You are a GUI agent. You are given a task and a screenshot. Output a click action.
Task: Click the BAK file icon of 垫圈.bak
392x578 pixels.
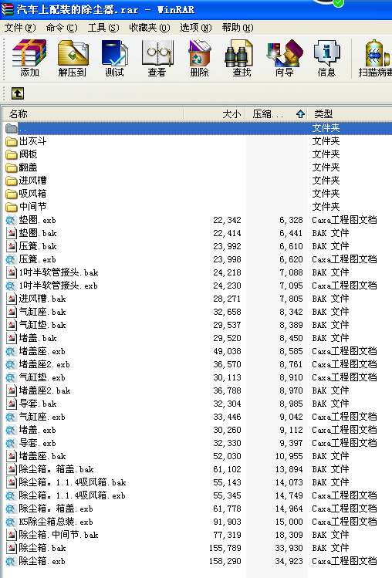click(12, 233)
